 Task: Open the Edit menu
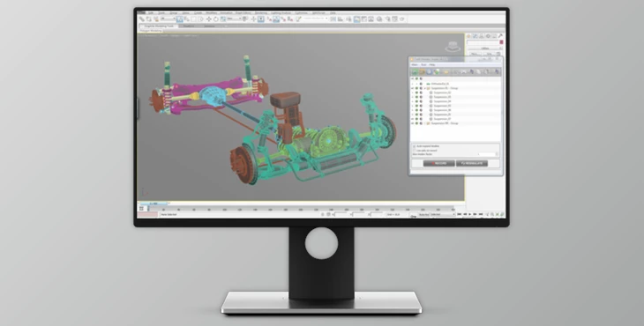point(150,12)
